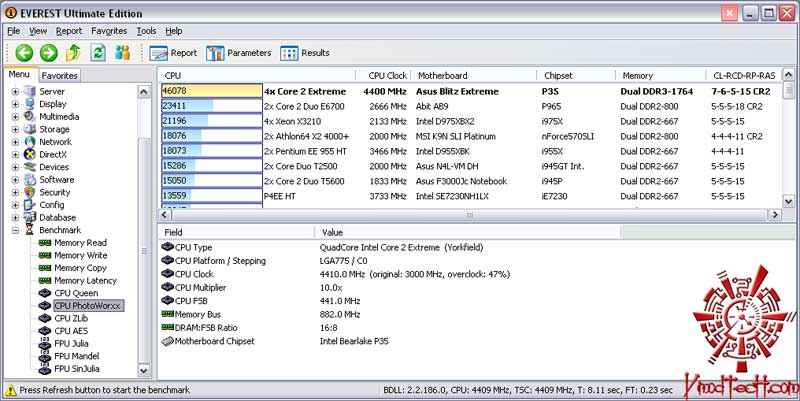Open the Favorites menu
The height and width of the screenshot is (401, 800).
109,31
